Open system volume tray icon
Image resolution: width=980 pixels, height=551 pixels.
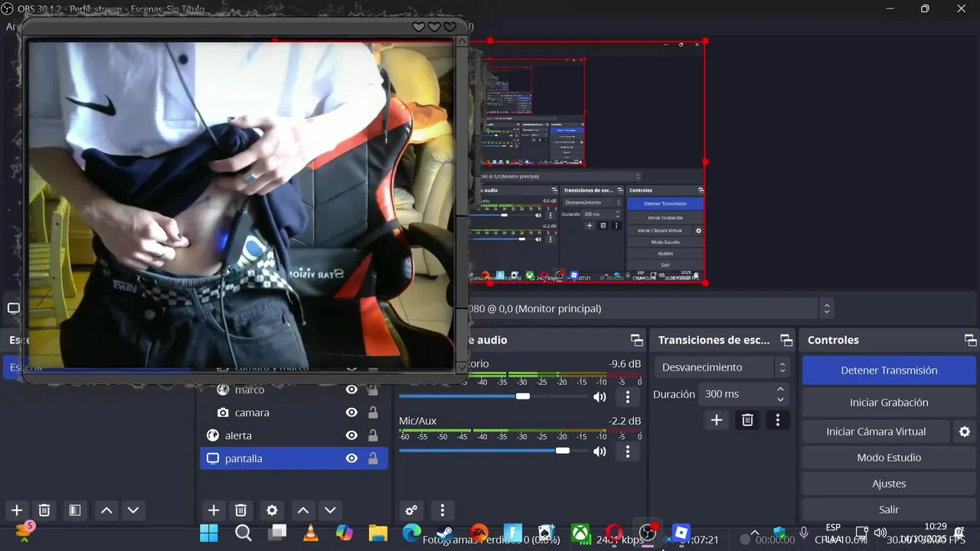point(880,533)
